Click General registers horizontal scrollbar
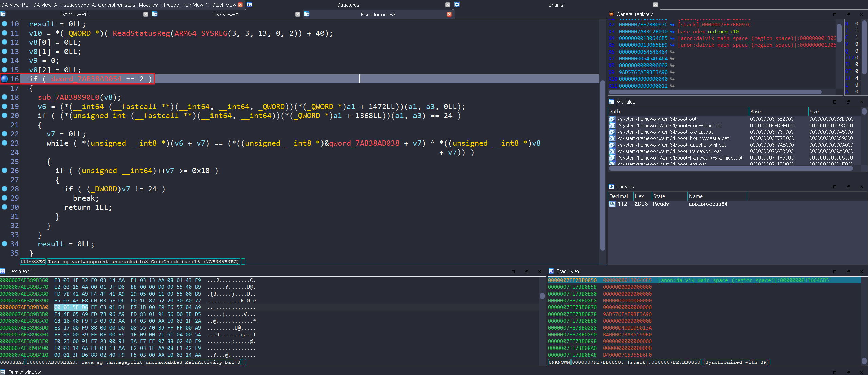 click(715, 92)
